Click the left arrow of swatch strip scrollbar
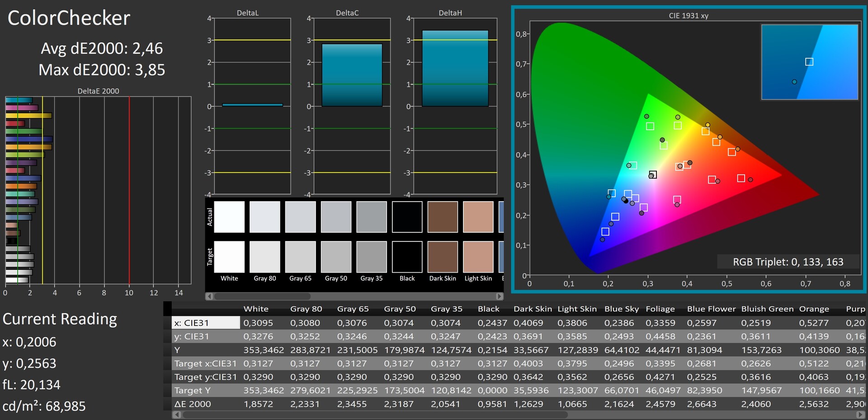The height and width of the screenshot is (420, 868). coord(209,297)
